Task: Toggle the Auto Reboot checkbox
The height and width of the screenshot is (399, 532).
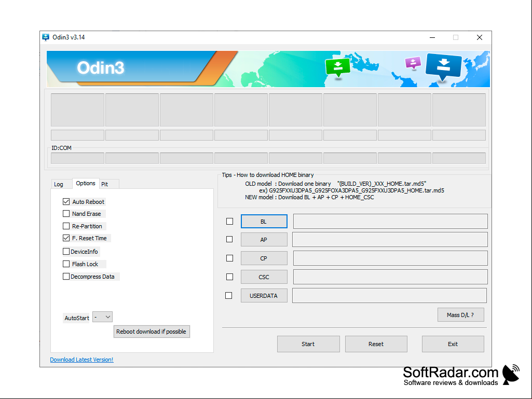Action: tap(66, 201)
